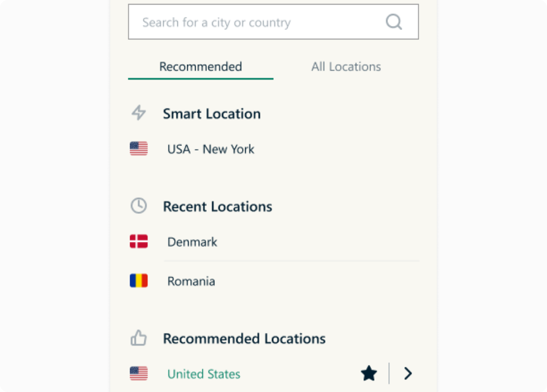This screenshot has width=547, height=392.
Task: Select Denmark from recent locations
Action: click(x=192, y=242)
